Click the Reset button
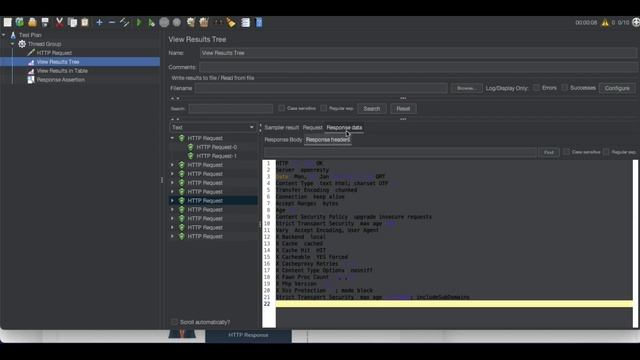This screenshot has width=640, height=360. [x=403, y=109]
